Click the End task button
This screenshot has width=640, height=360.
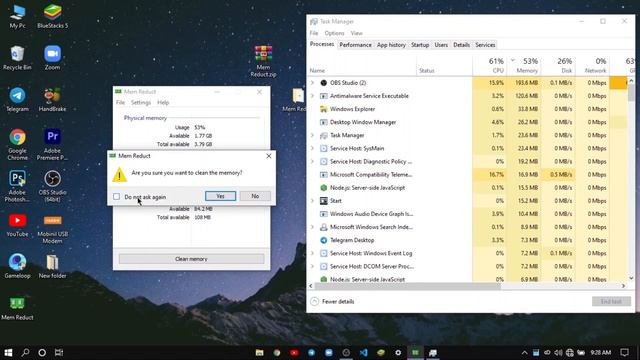[x=611, y=302]
